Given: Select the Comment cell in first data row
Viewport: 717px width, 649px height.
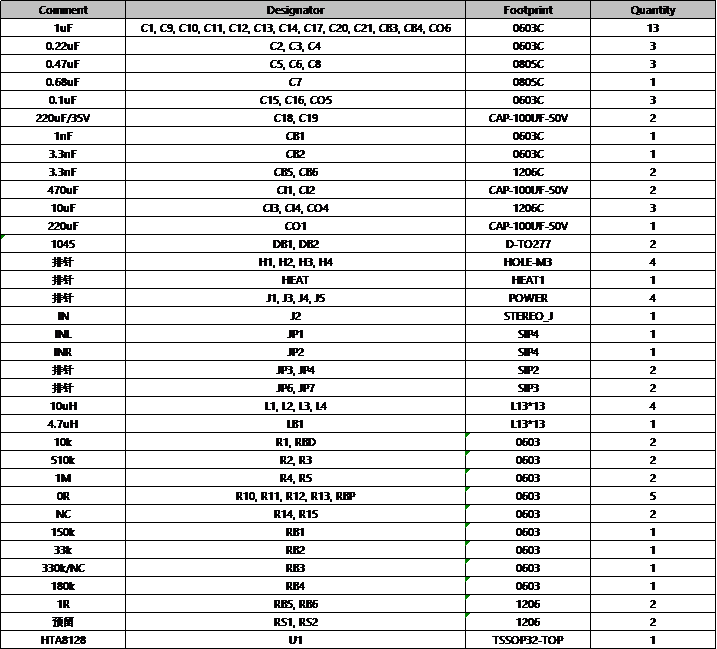Looking at the screenshot, I should tap(62, 29).
